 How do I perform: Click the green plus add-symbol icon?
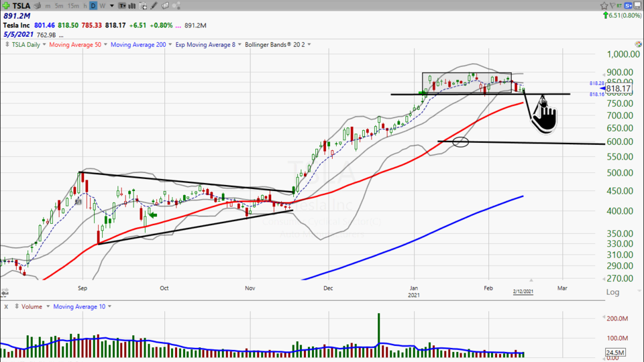click(x=6, y=5)
